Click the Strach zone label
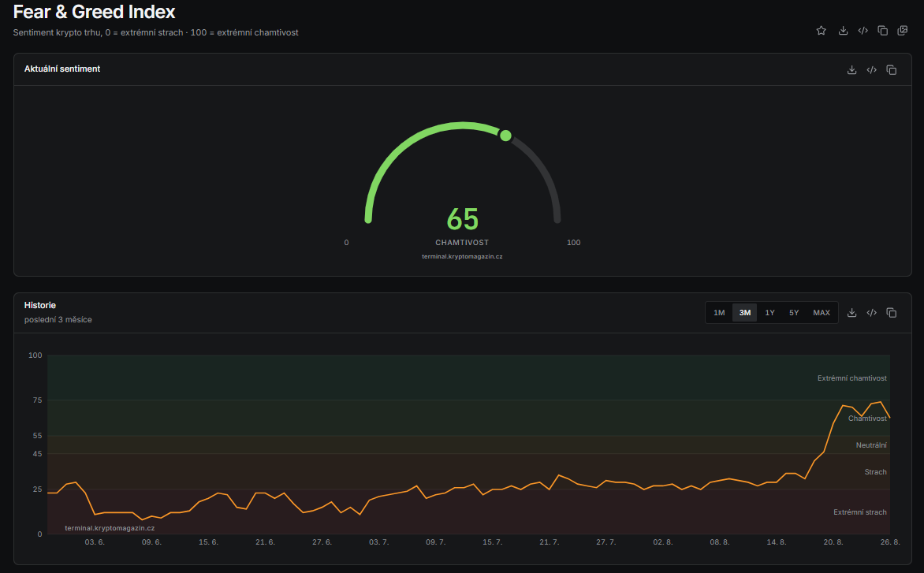 coord(875,471)
